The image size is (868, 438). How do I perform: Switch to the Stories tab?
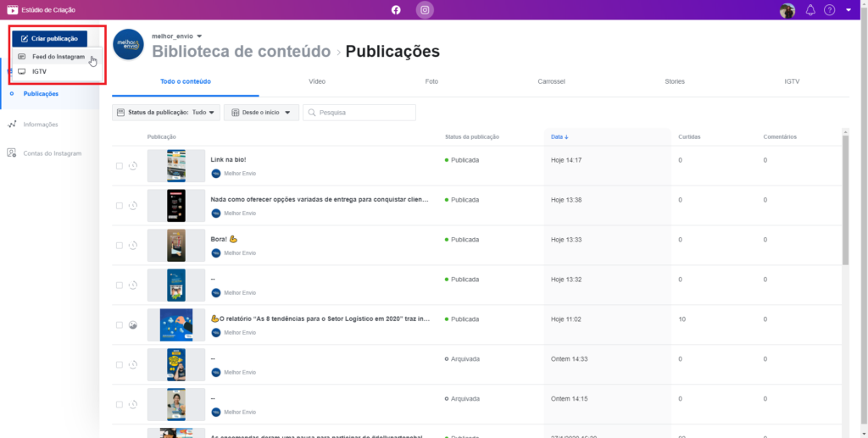(x=675, y=81)
